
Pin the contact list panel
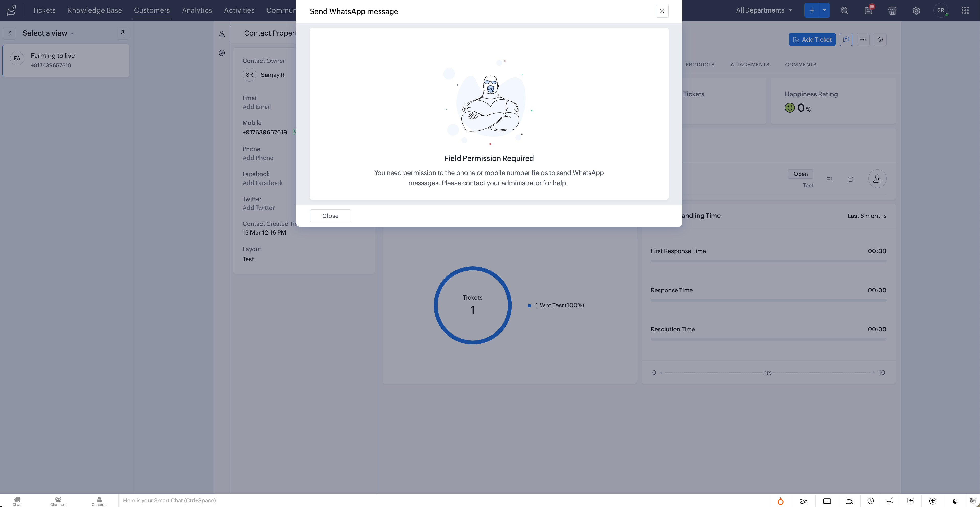(x=122, y=33)
